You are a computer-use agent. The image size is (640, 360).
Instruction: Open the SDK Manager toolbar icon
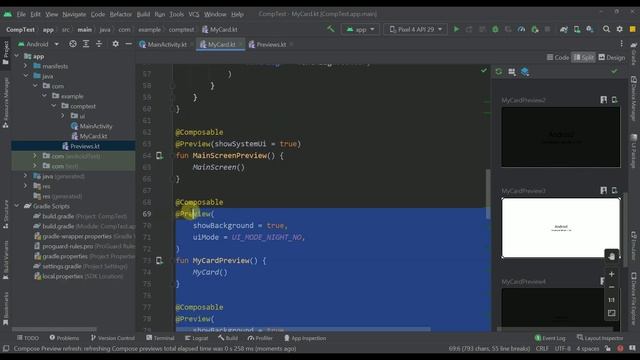[590, 29]
